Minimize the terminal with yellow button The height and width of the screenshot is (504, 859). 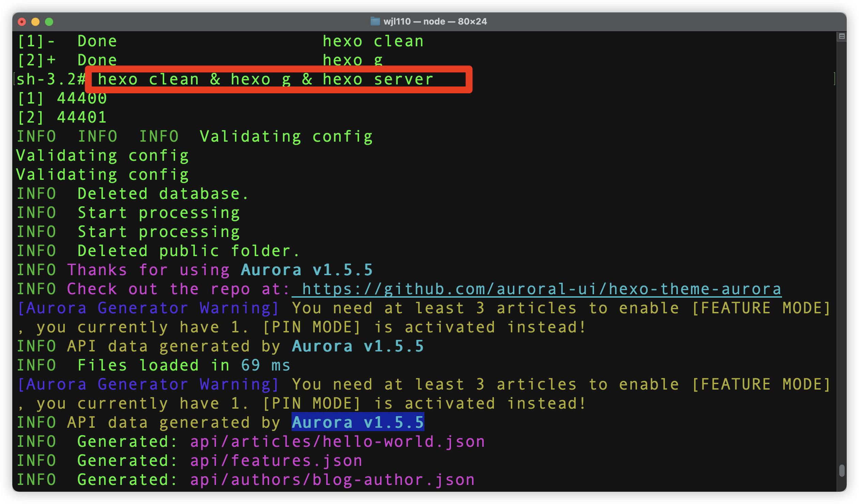pyautogui.click(x=35, y=22)
